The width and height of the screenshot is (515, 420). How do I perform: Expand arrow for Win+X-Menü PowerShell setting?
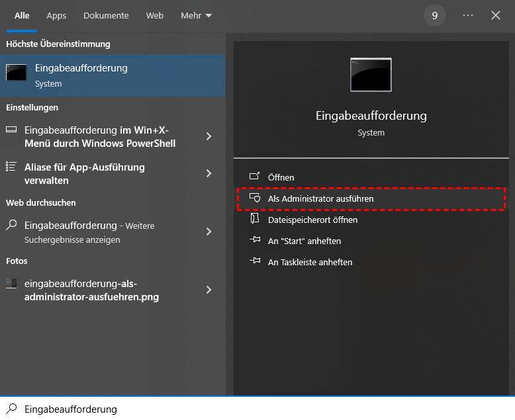(x=209, y=136)
